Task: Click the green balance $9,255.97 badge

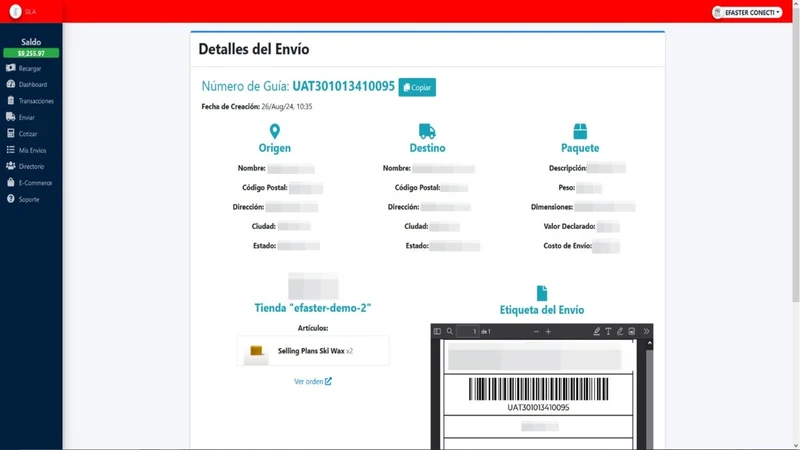Action: [x=31, y=53]
